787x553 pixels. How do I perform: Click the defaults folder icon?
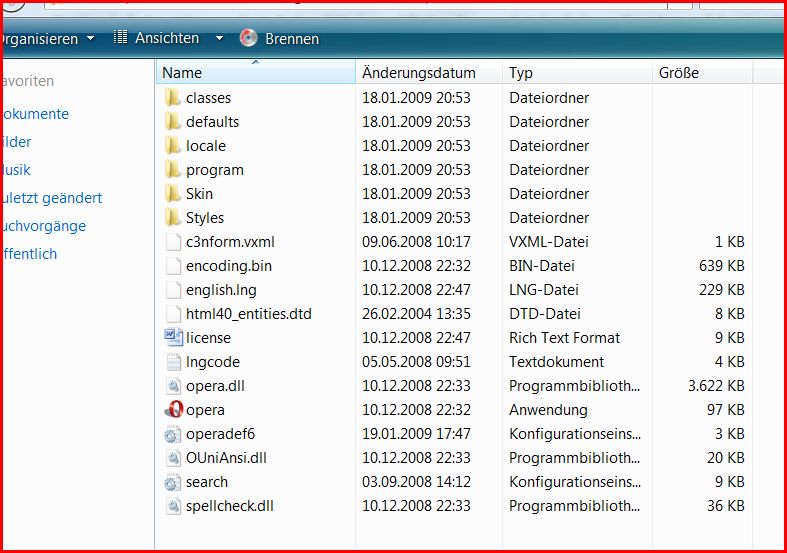[173, 121]
